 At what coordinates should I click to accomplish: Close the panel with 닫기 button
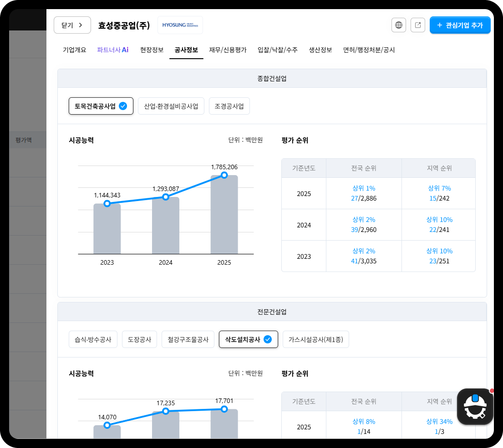click(x=72, y=25)
